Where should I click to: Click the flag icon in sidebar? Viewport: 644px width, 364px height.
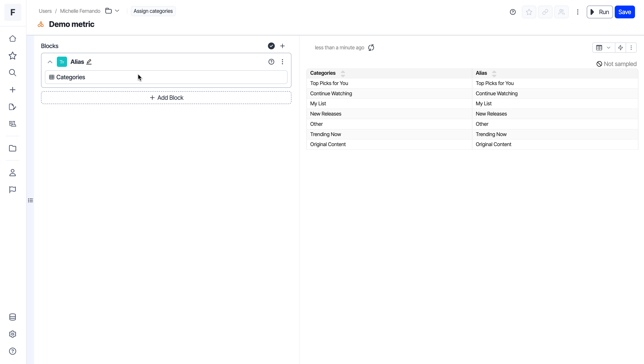[x=13, y=189]
